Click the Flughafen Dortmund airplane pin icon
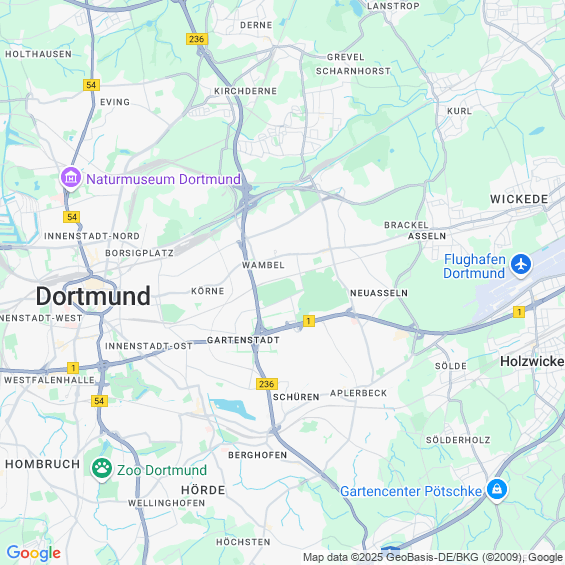 point(521,265)
